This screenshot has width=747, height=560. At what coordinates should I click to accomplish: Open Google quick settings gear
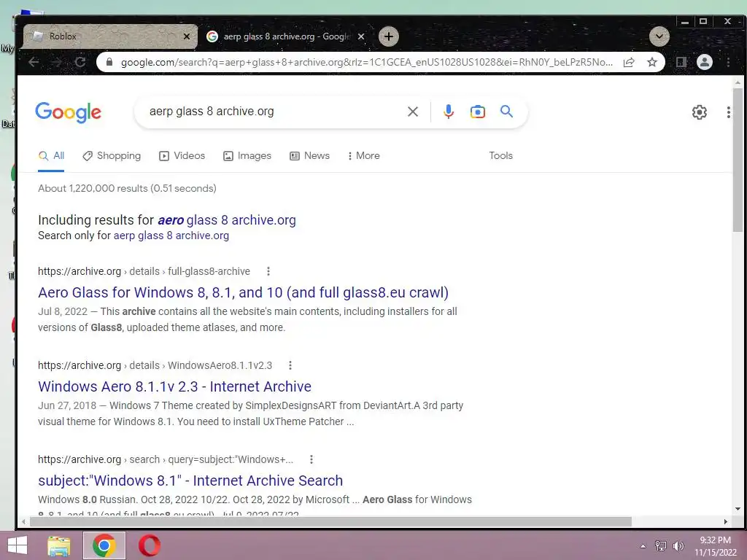699,112
